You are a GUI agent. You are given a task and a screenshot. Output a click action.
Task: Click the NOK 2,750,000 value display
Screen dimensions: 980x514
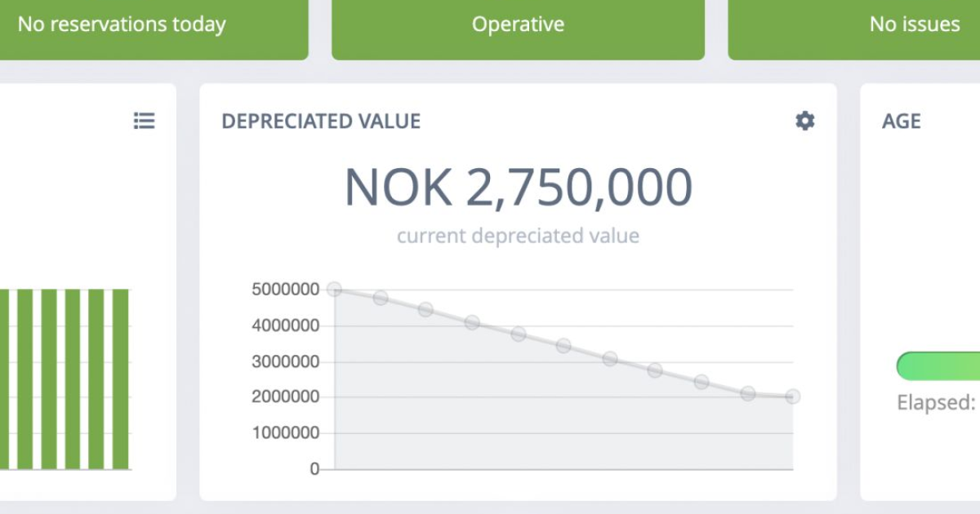coord(518,186)
